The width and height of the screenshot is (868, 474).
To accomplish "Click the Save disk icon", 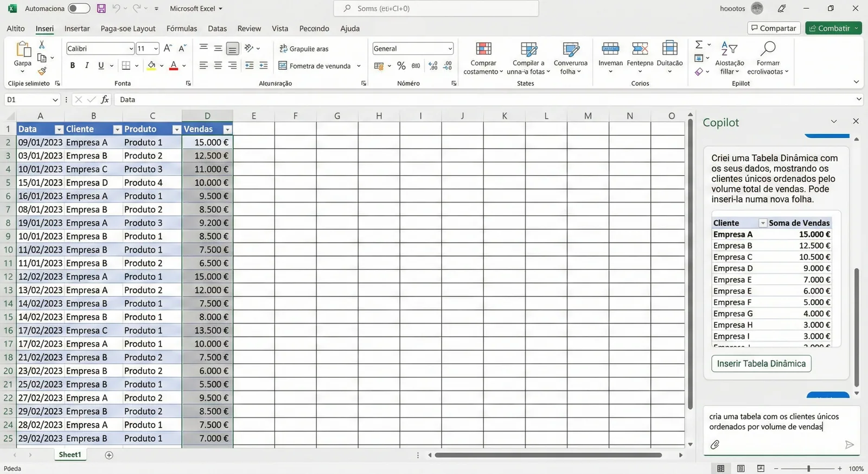I will tap(101, 8).
